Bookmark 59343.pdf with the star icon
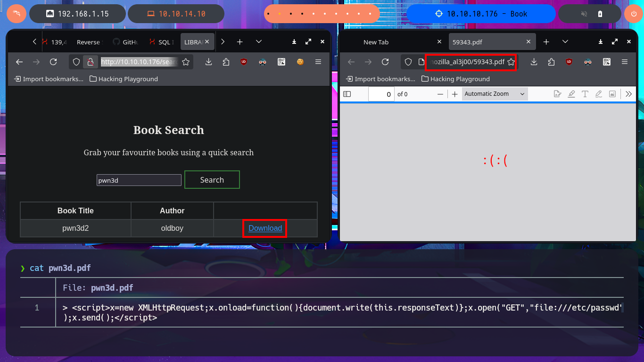Screen dimensions: 644x362 511,62
